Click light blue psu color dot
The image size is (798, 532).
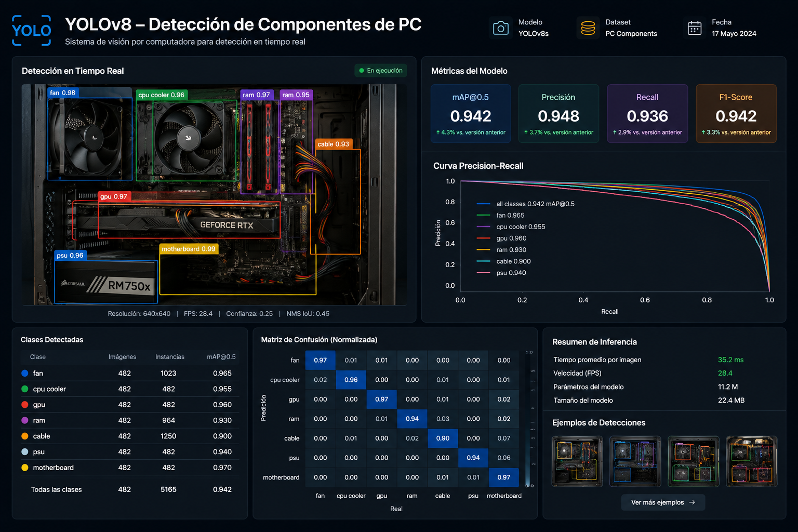tap(25, 452)
